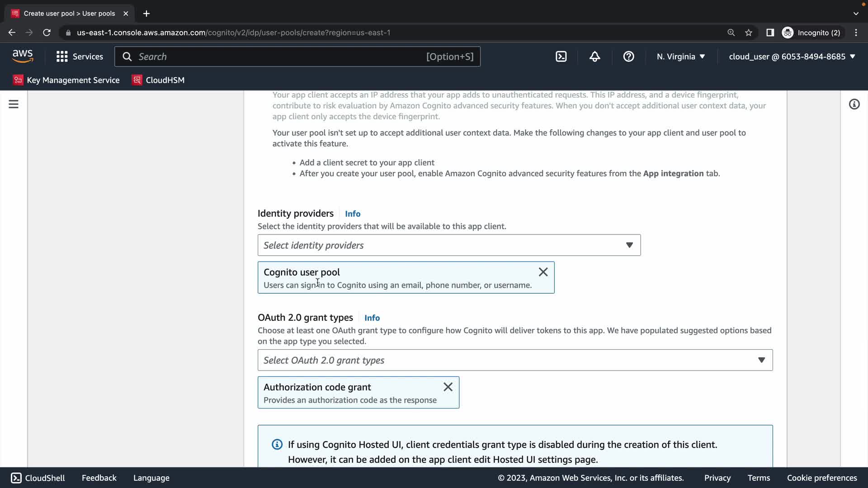This screenshot has width=868, height=488.
Task: Open the Language menu in the footer
Action: (x=151, y=478)
